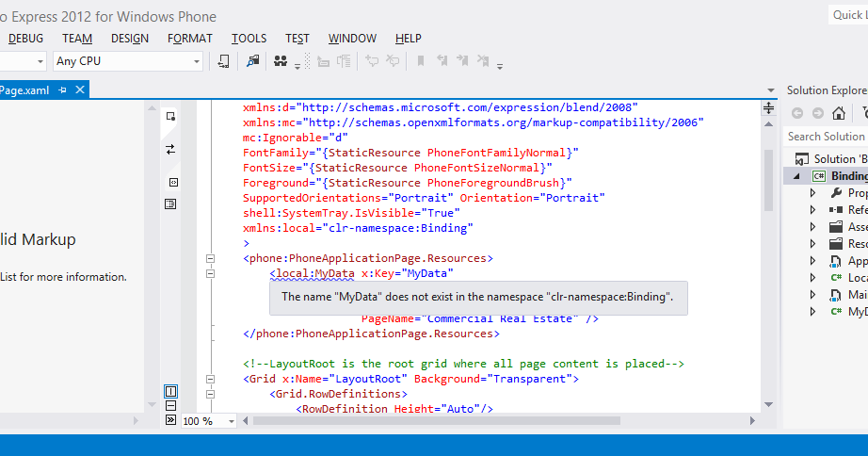Click the device window toolbar icon
Image resolution: width=868 pixels, height=456 pixels.
(224, 61)
